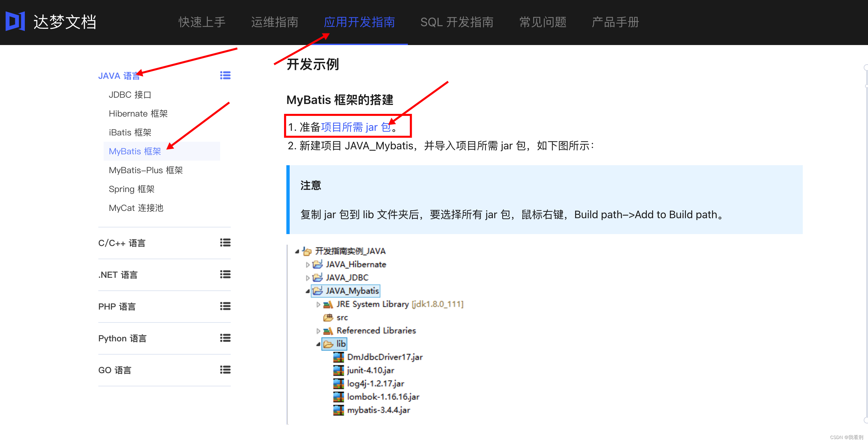Viewport: 868px width, 443px height.
Task: Click the .NET 语言 sidebar heading
Action: pyautogui.click(x=118, y=275)
